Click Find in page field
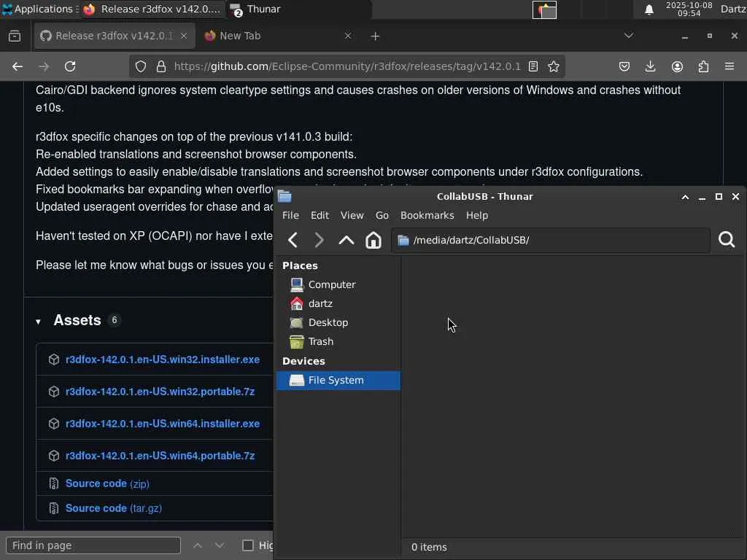 click(93, 545)
